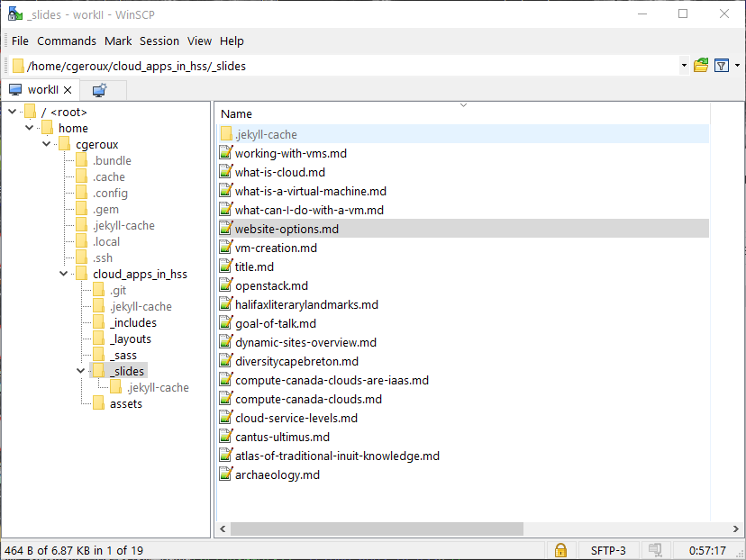This screenshot has height=560, width=746.
Task: Select the file what-is-a-virtual-machine.md
Action: [311, 191]
